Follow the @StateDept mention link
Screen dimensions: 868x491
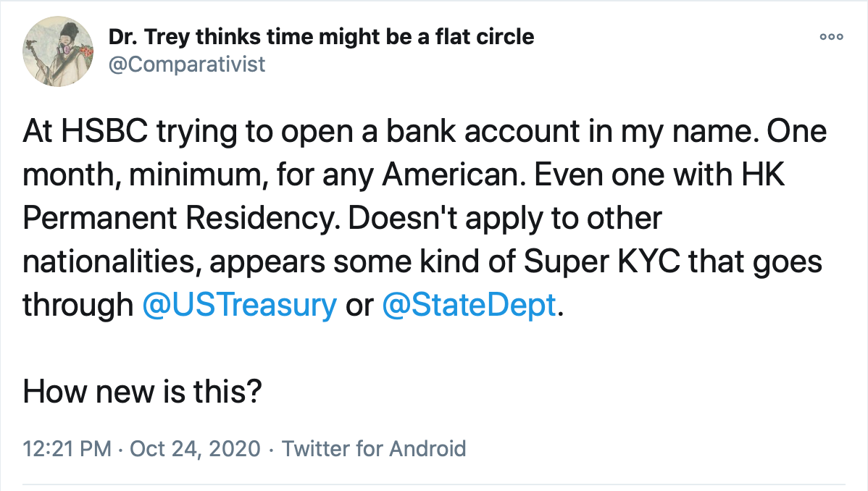(470, 305)
